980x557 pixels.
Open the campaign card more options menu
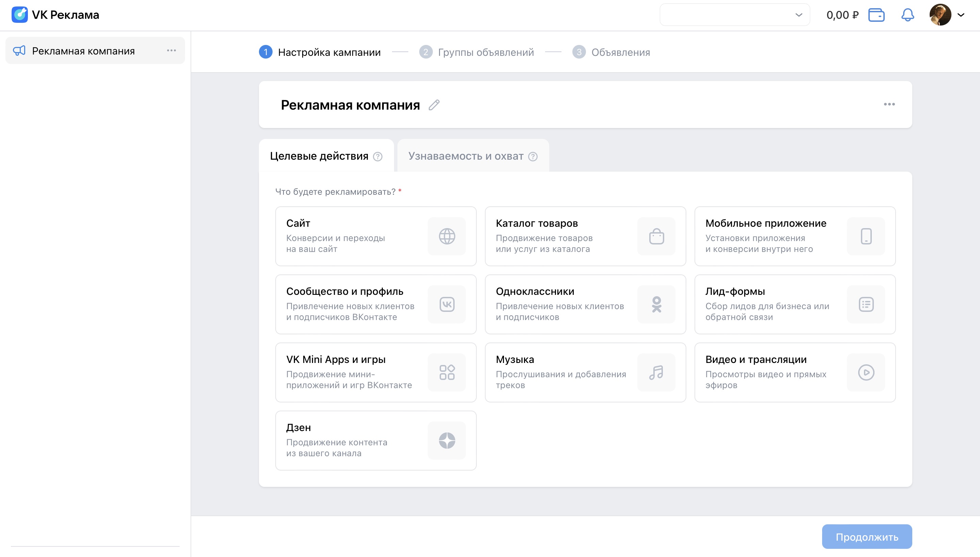pyautogui.click(x=889, y=105)
